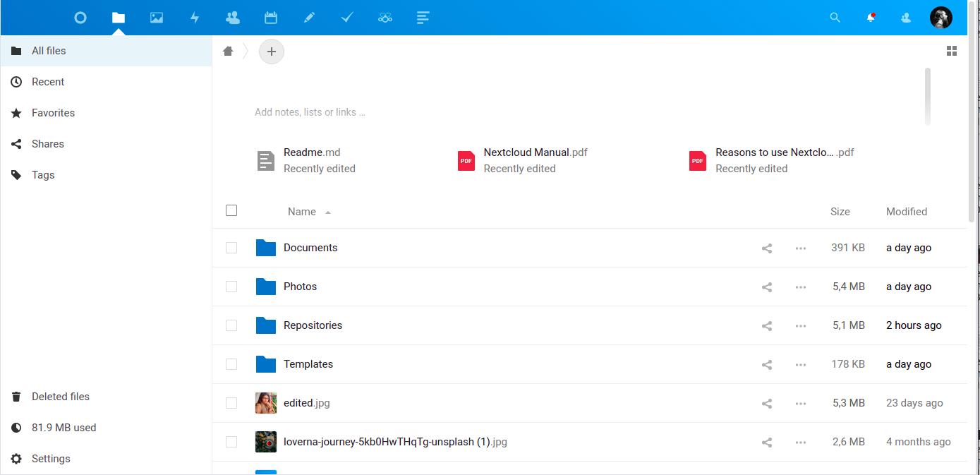The image size is (980, 475).
Task: Open Tags in sidebar
Action: click(106, 175)
